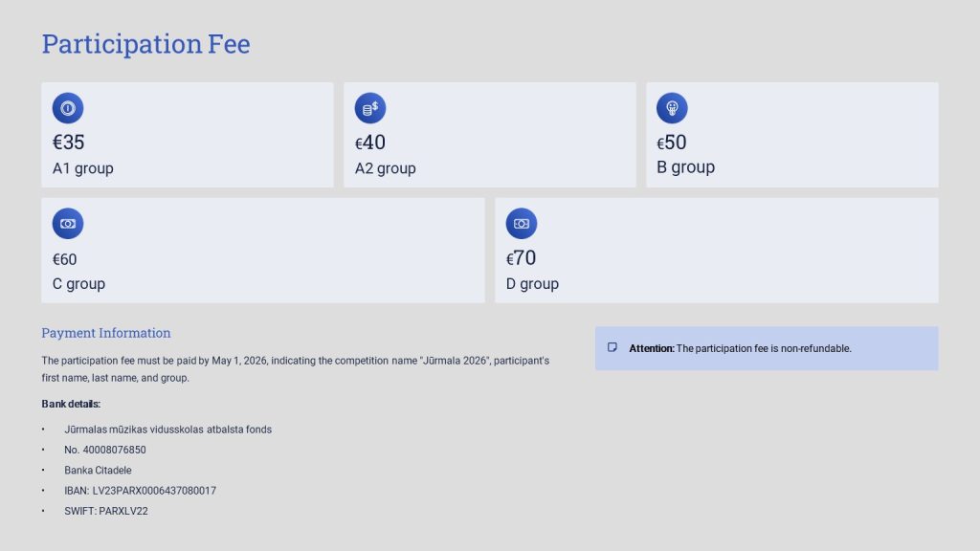Click the non-refundable Attention notice text
The width and height of the screenshot is (980, 551).
(740, 348)
